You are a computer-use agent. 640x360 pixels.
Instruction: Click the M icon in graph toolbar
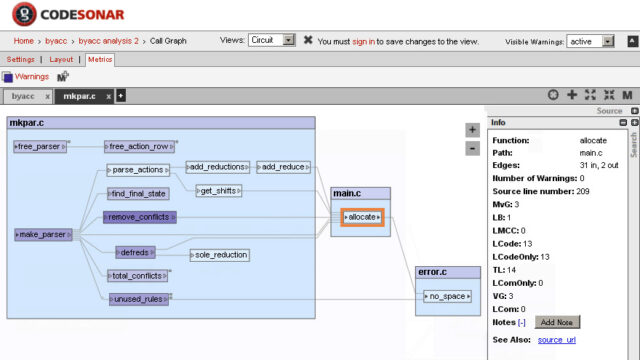click(x=627, y=96)
